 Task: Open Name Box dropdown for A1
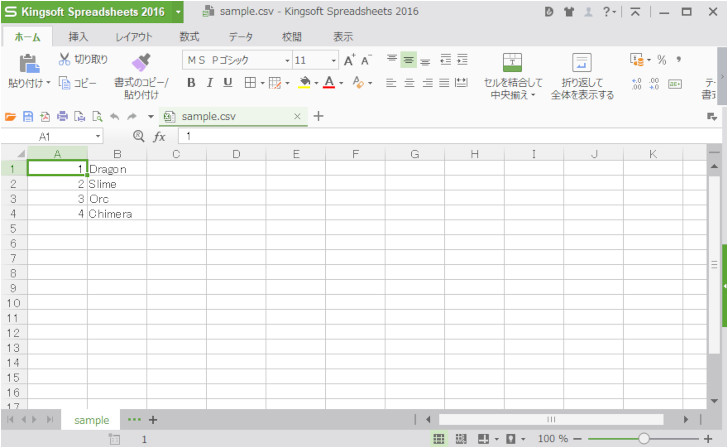click(x=98, y=136)
